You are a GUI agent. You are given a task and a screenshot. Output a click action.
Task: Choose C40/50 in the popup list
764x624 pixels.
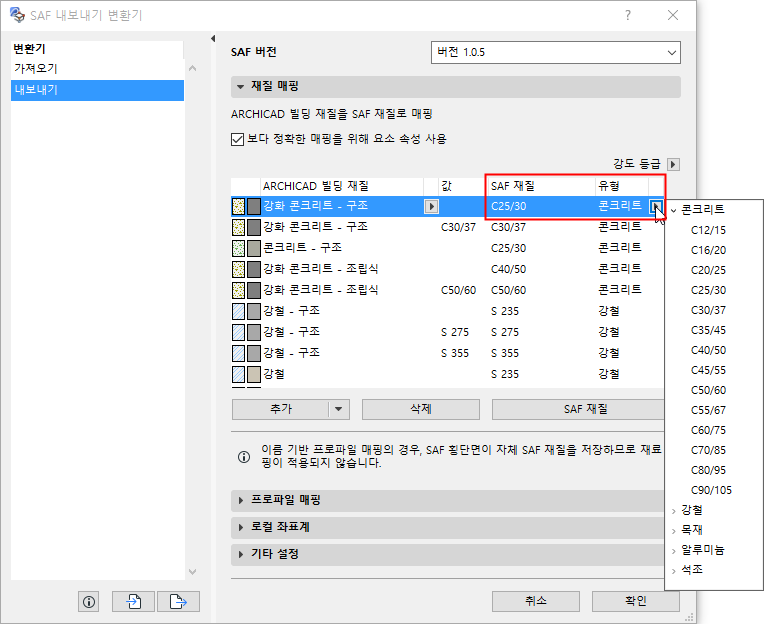point(708,350)
